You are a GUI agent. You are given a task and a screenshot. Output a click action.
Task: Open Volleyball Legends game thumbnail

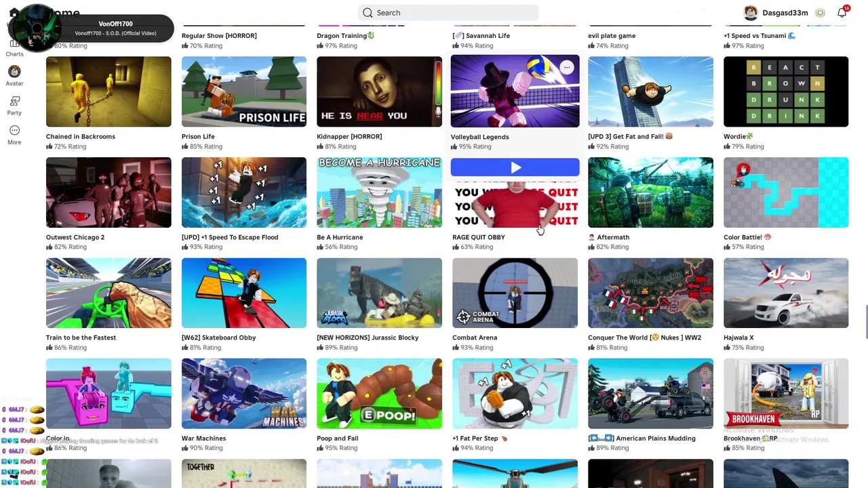click(515, 91)
